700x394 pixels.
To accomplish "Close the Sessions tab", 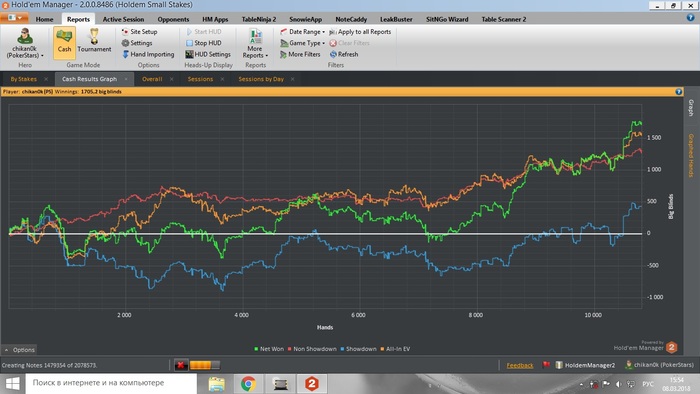I will (222, 79).
